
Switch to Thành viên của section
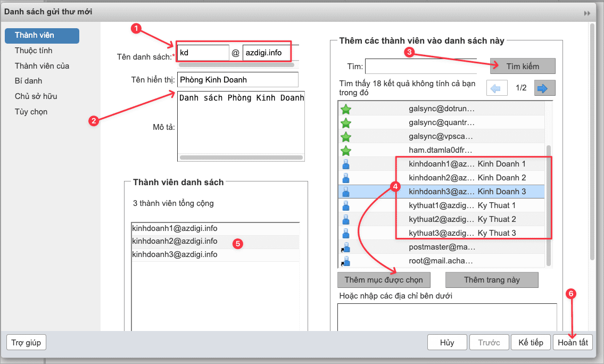point(42,66)
